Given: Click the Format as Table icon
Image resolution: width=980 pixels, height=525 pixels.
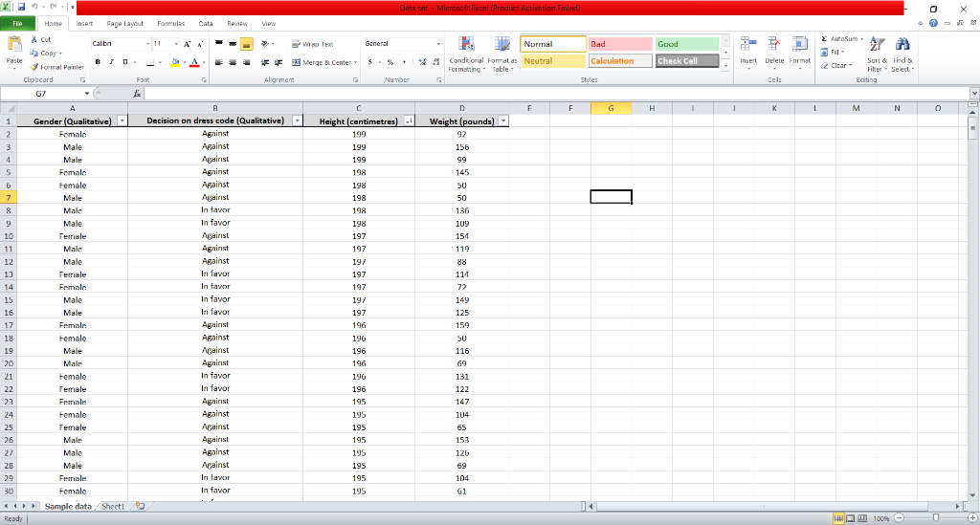Looking at the screenshot, I should (x=501, y=45).
